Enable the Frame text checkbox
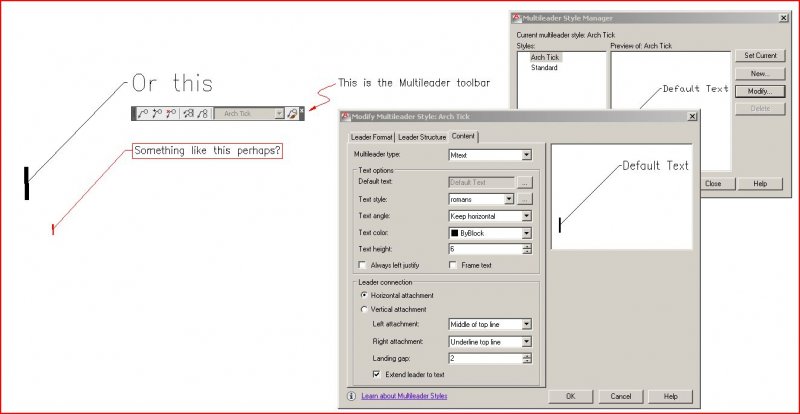Viewport: 800px width, 414px height. [x=453, y=265]
